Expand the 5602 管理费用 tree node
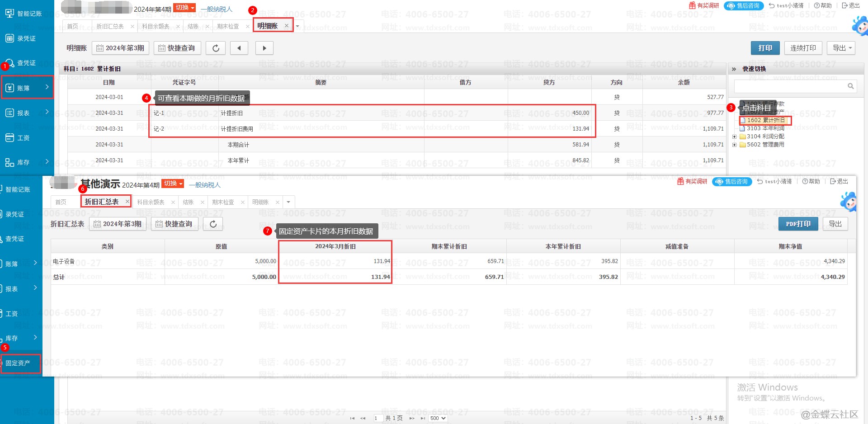This screenshot has height=424, width=868. [735, 145]
